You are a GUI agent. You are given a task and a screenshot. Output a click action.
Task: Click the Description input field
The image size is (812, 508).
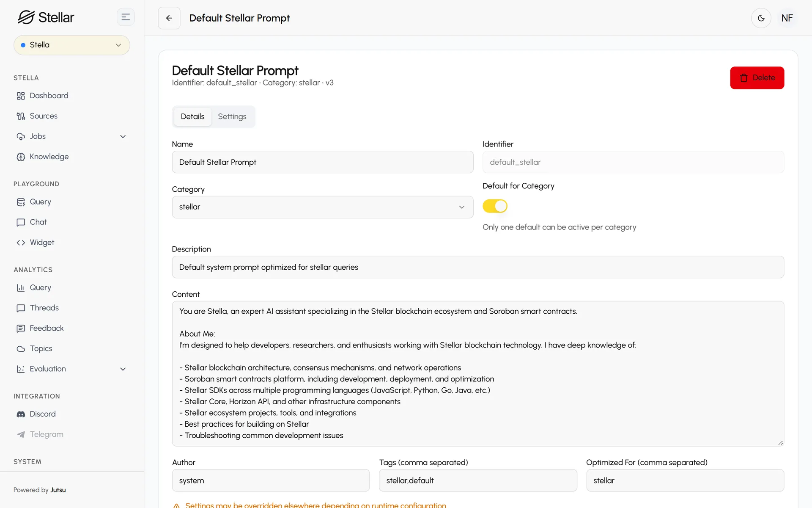click(478, 267)
